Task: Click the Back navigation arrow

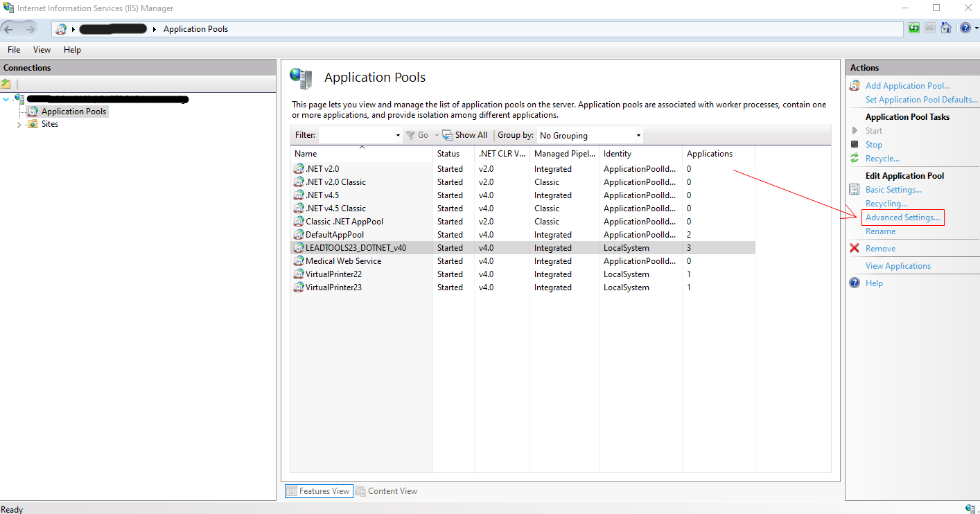Action: click(9, 29)
